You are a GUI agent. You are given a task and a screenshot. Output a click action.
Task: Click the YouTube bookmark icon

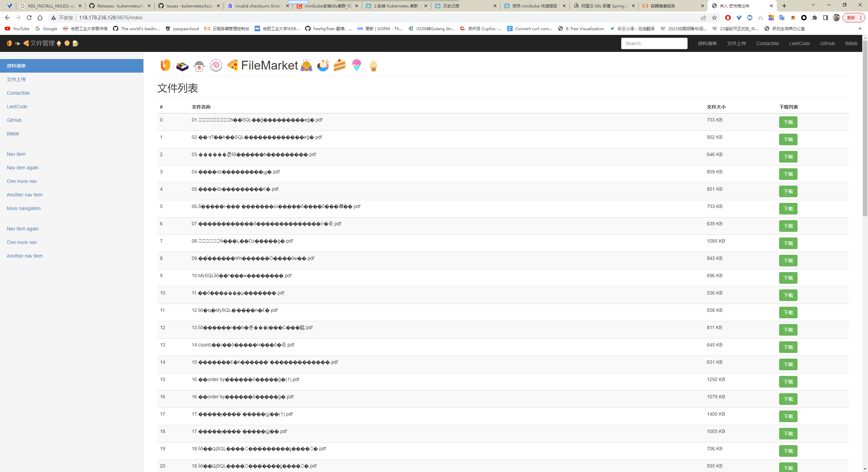(x=7, y=29)
